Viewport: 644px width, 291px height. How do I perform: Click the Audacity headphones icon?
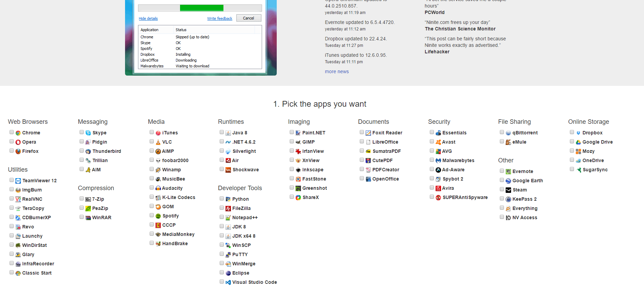(x=158, y=188)
